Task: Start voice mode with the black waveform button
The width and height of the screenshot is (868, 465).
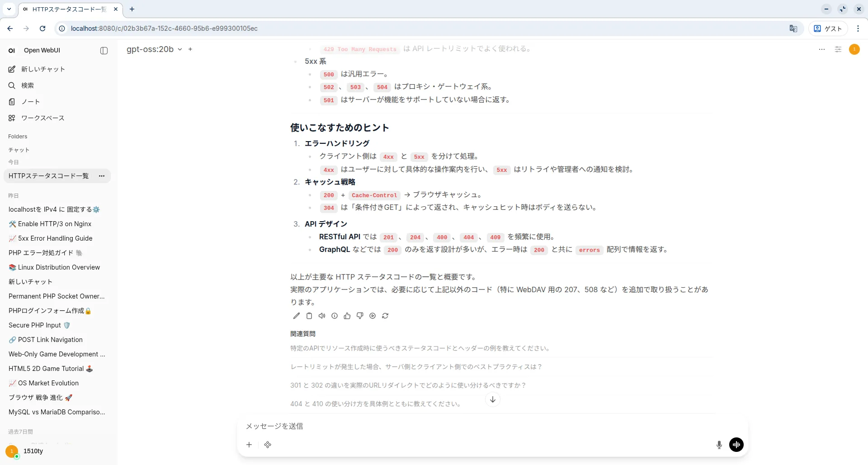Action: click(736, 445)
